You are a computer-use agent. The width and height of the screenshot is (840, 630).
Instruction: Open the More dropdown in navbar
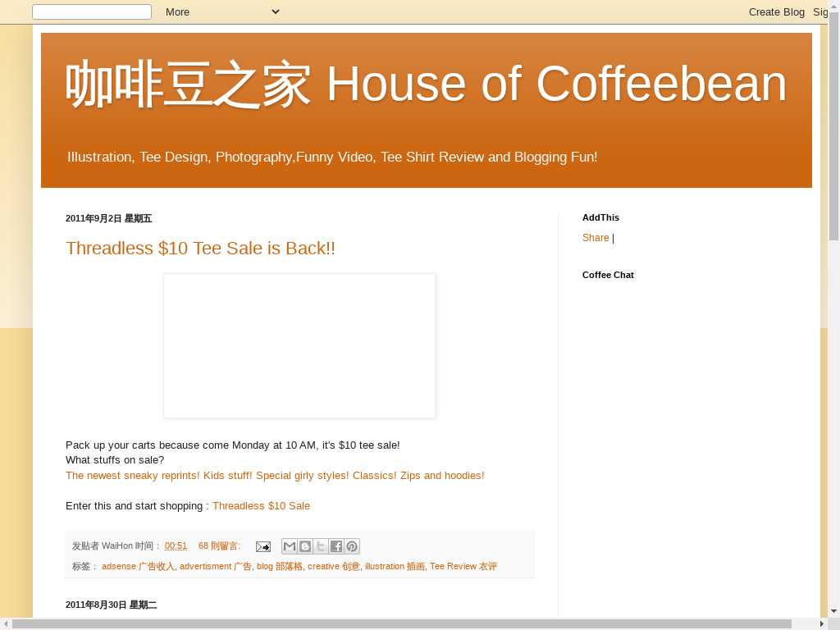(222, 11)
